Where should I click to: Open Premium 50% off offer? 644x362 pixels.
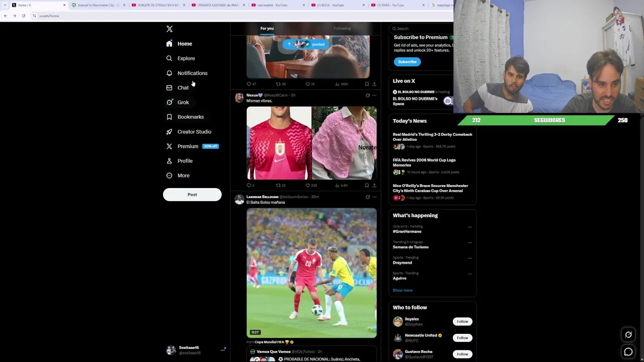point(192,146)
